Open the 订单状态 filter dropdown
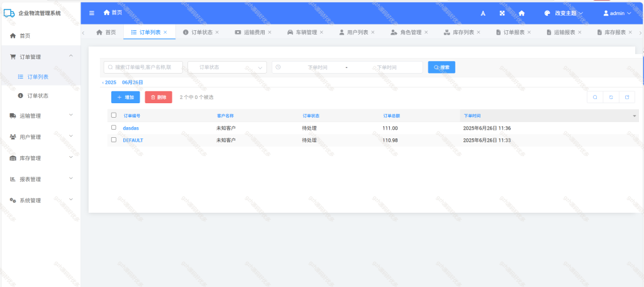644x287 pixels. 227,67
